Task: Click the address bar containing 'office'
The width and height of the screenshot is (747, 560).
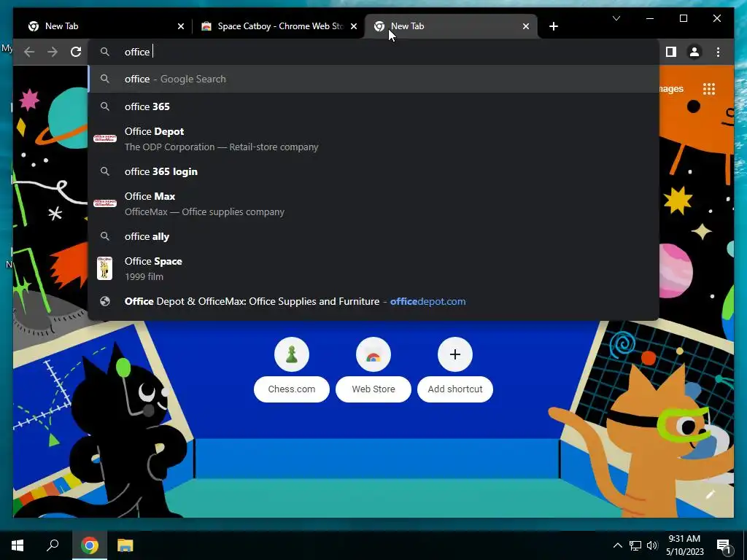Action: pyautogui.click(x=373, y=52)
